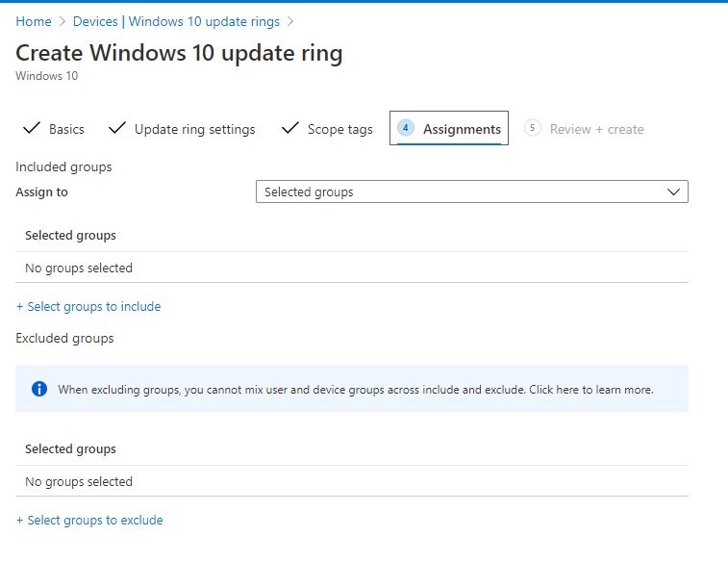The image size is (728, 562).
Task: Click the Update ring settings checkmark icon
Action: point(117,128)
